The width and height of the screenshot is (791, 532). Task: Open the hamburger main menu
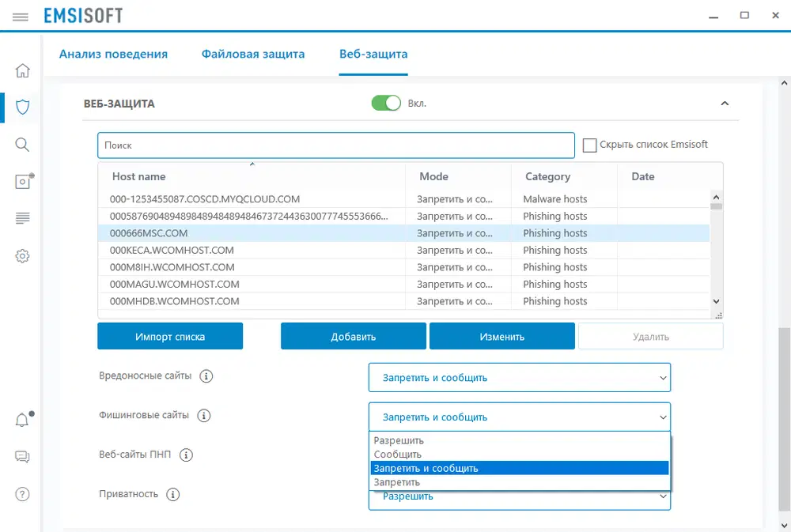click(x=21, y=16)
